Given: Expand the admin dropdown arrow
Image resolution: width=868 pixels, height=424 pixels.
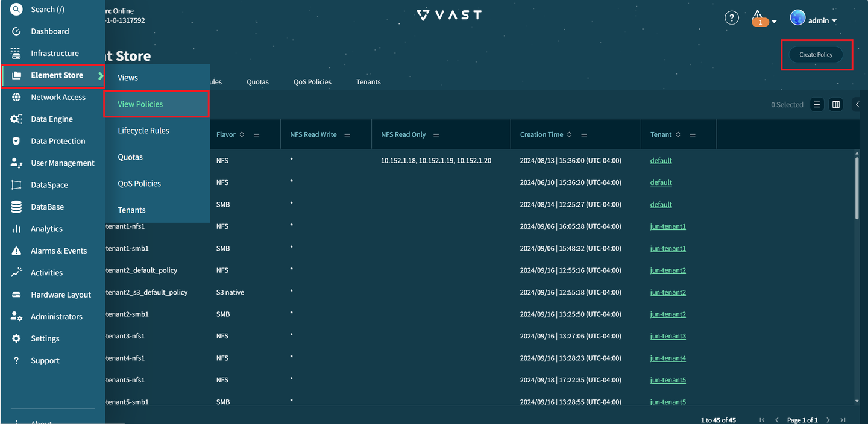Looking at the screenshot, I should (834, 21).
